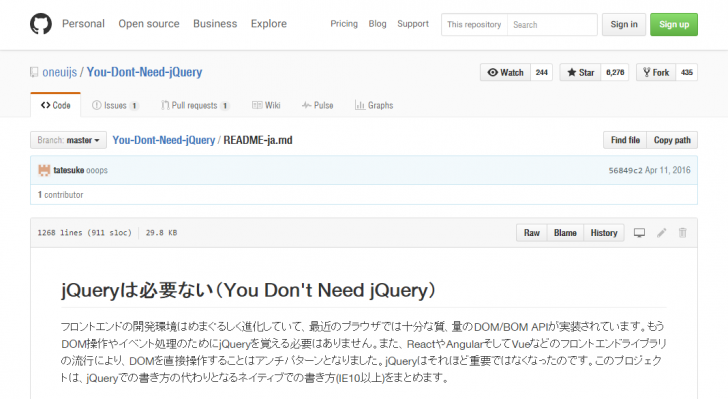Edit this file with the pencil icon
Viewport: 728px width, 399px height.
tap(662, 233)
